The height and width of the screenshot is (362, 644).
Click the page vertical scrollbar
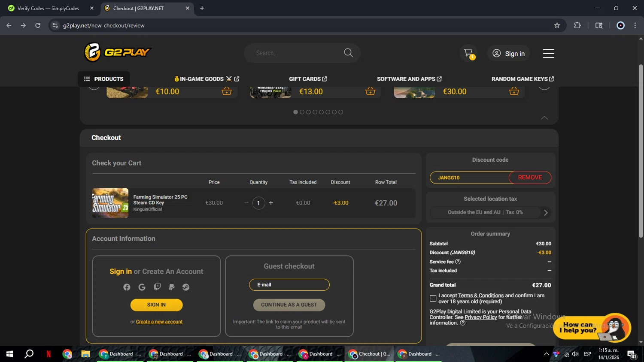(x=641, y=150)
